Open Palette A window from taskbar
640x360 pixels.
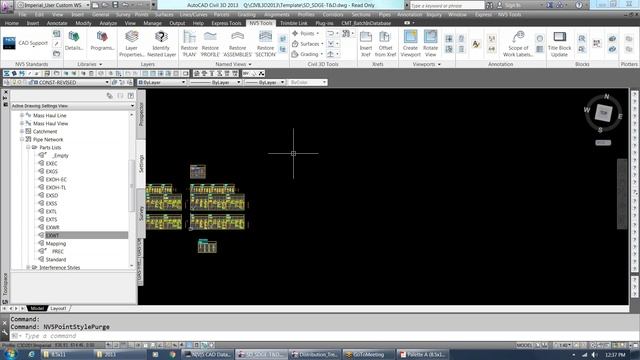point(422,355)
